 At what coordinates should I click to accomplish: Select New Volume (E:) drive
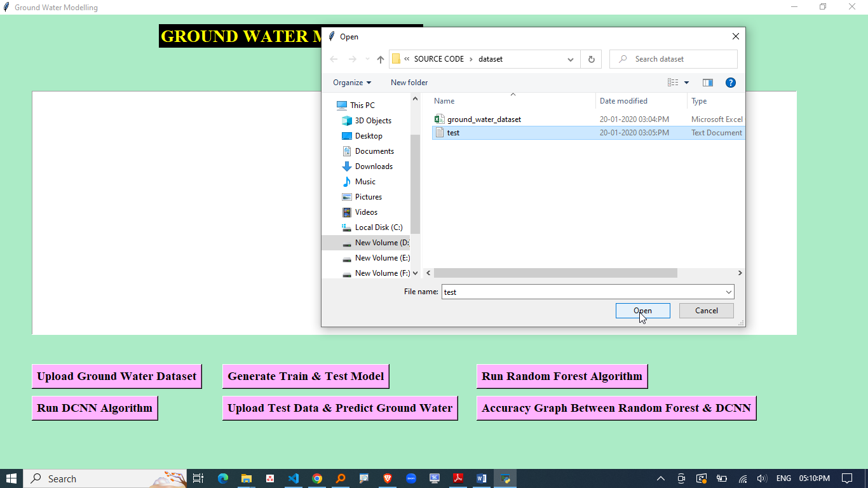pos(376,258)
